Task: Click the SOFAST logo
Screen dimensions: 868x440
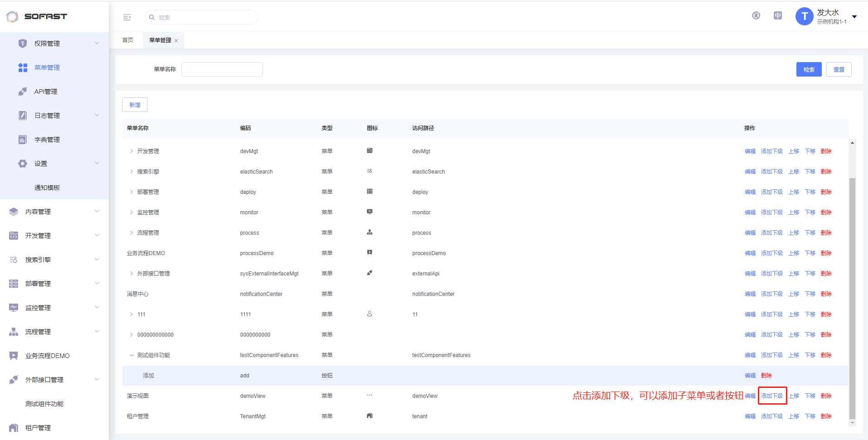Action: tap(37, 17)
